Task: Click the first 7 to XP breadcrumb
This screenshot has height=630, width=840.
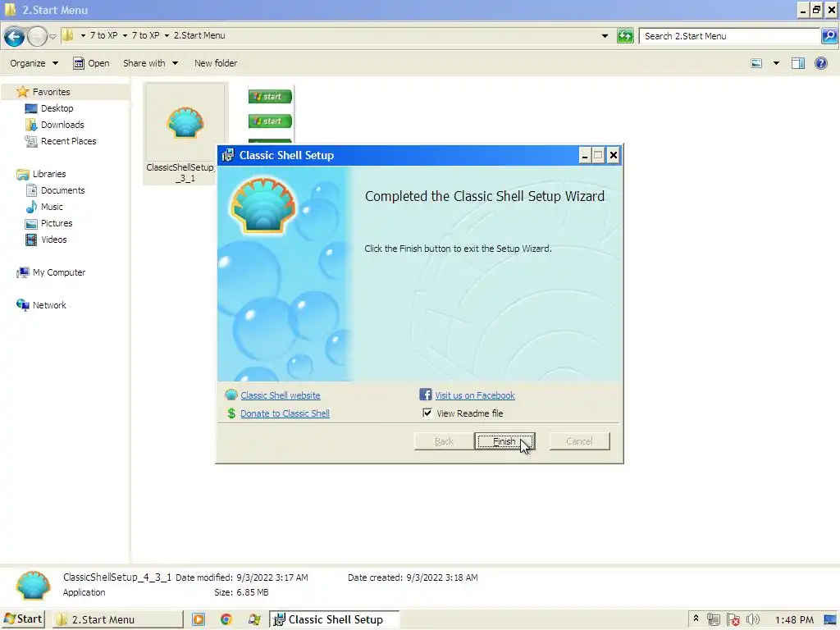Action: pos(103,35)
